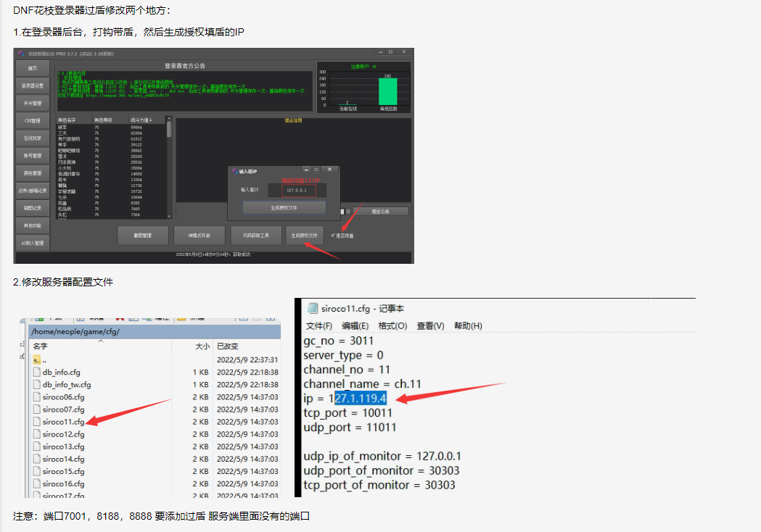761x532 pixels.
Task: Click the udp_ip_of_monitor = 127.0.0.1 line
Action: (x=382, y=457)
